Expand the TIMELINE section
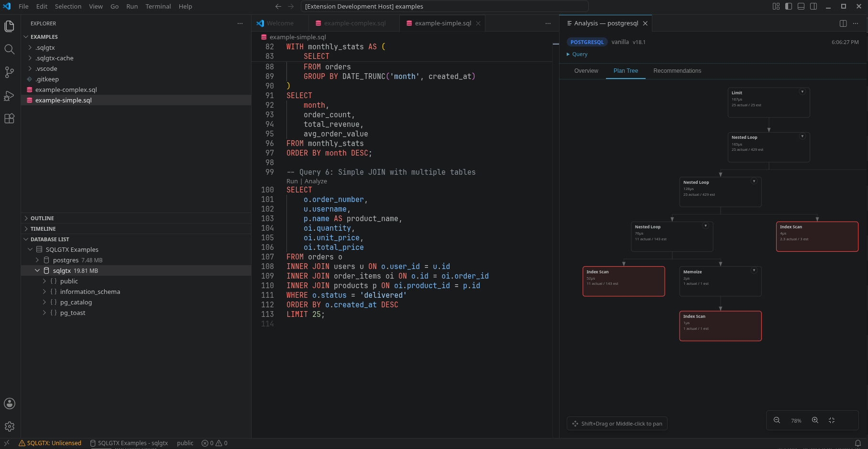Image resolution: width=868 pixels, height=449 pixels. point(26,229)
